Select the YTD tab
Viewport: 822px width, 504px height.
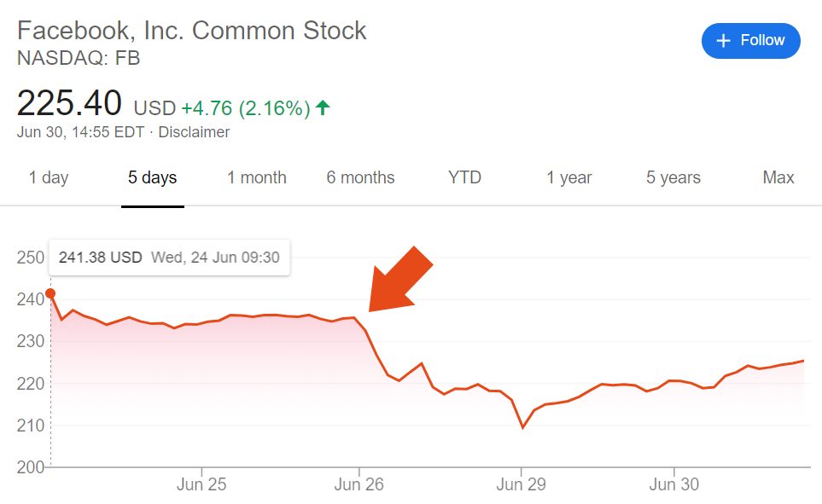[x=464, y=177]
